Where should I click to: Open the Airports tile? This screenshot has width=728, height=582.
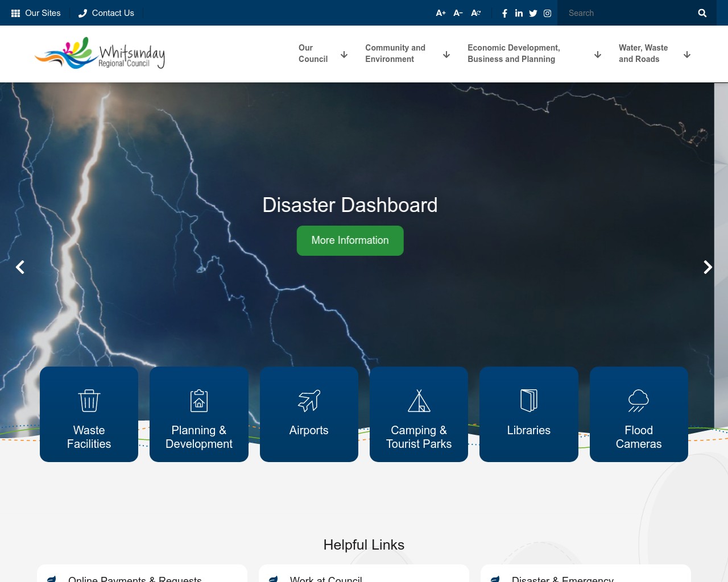pyautogui.click(x=309, y=414)
